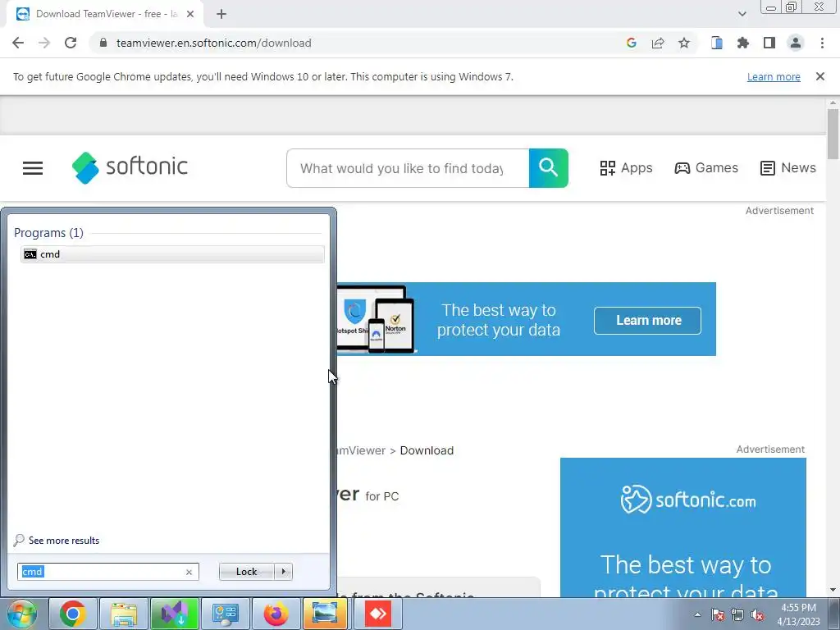Open the Chrome extensions puzzle icon

pos(742,43)
